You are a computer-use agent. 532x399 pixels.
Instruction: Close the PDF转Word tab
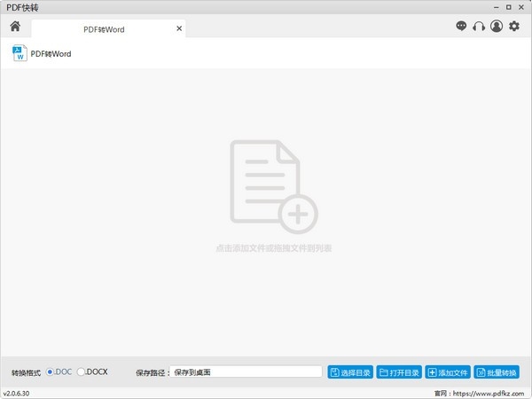click(179, 29)
